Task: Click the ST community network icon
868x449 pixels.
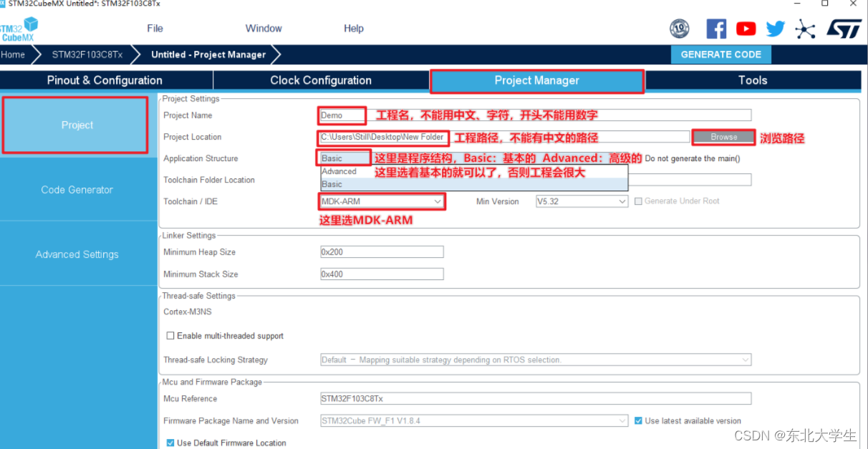Action: coord(806,29)
